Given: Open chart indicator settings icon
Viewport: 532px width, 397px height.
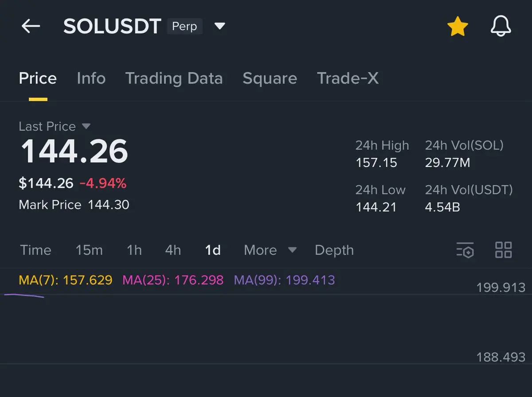Looking at the screenshot, I should pyautogui.click(x=465, y=250).
